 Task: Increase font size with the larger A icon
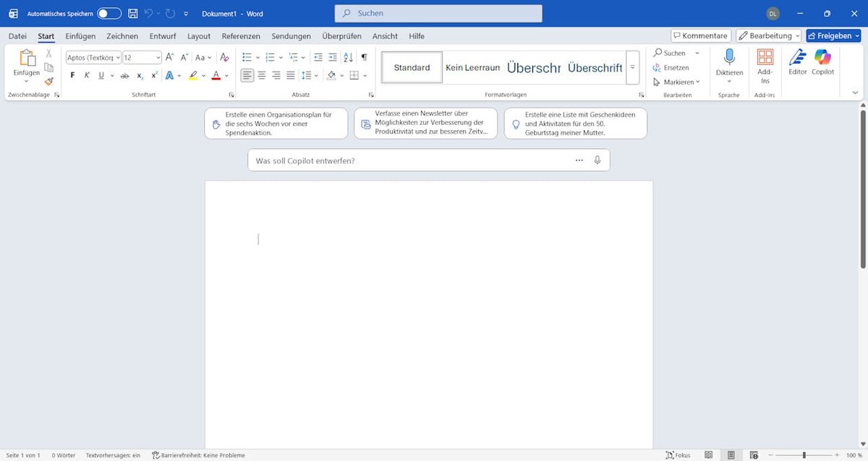point(169,57)
